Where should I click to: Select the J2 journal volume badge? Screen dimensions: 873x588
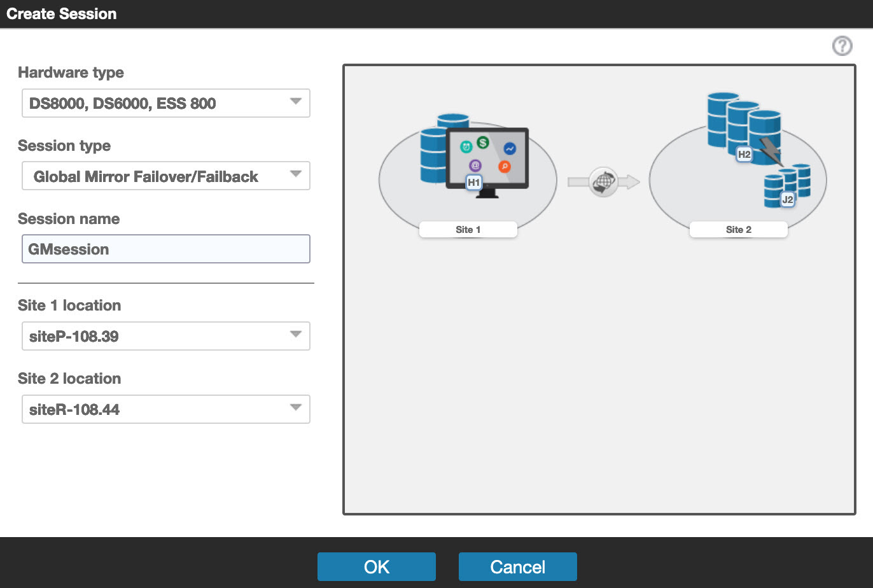(x=788, y=199)
